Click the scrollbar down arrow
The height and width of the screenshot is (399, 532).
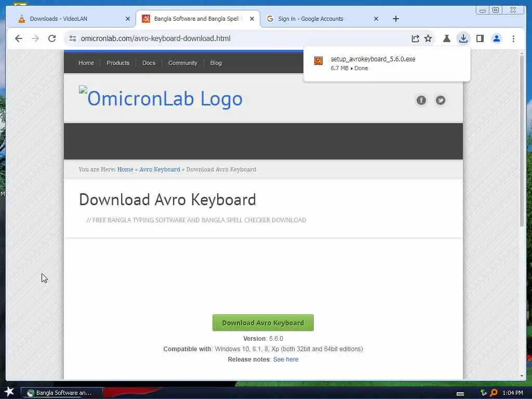pos(522,376)
